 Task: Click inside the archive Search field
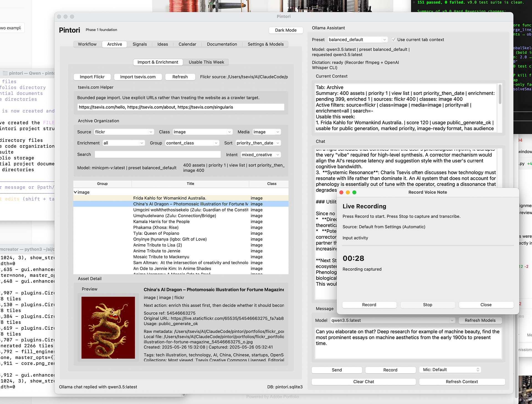coord(157,154)
